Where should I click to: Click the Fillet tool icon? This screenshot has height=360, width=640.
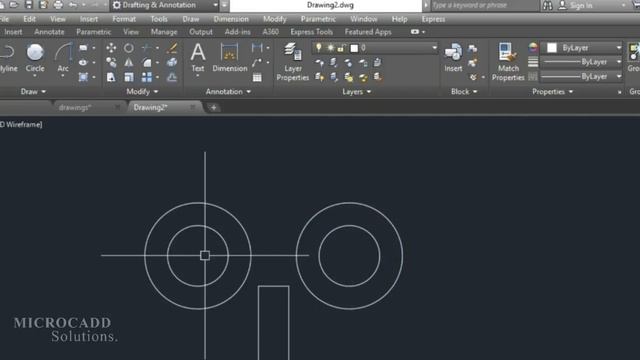pos(147,62)
